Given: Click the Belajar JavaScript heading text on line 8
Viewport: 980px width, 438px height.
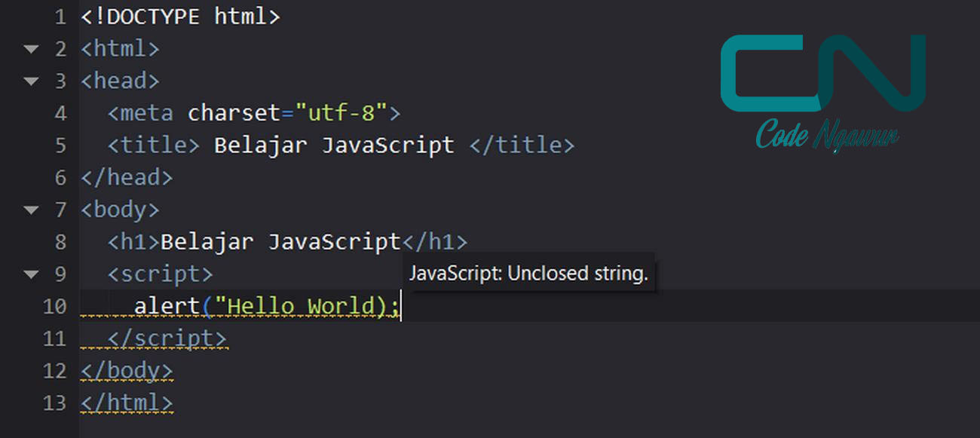Looking at the screenshot, I should click(280, 241).
